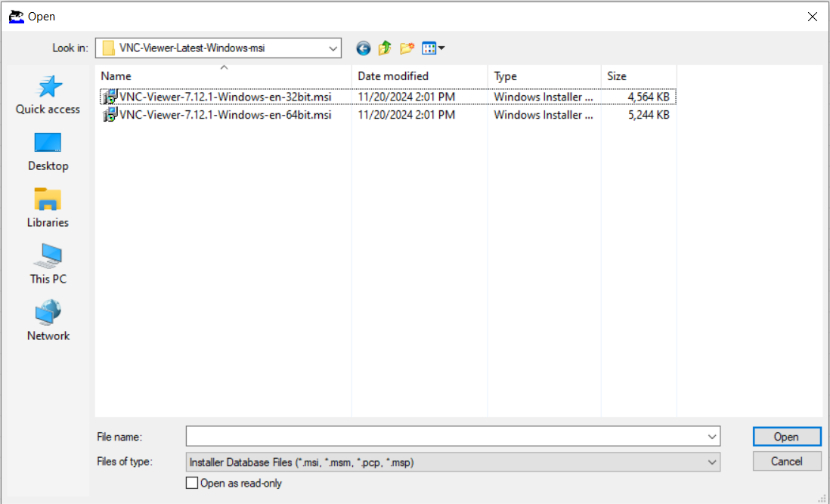Click Windows Installer type of 64bit file
The width and height of the screenshot is (830, 504).
tap(544, 115)
